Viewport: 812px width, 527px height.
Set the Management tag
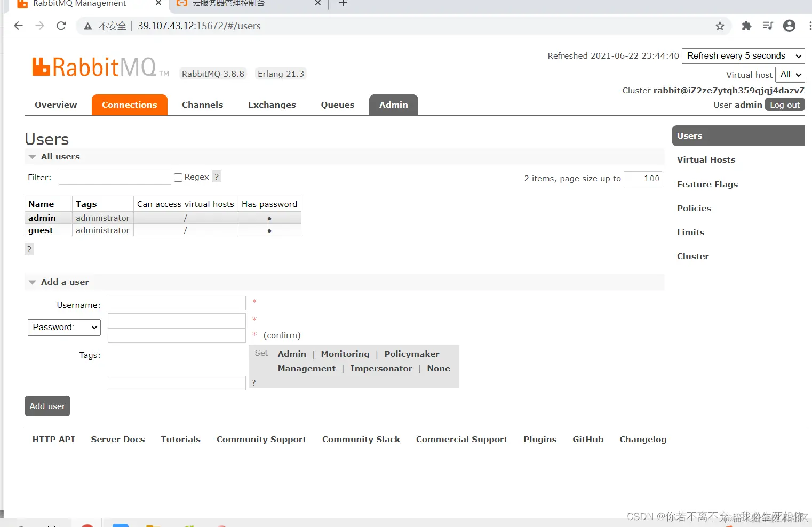click(x=307, y=369)
